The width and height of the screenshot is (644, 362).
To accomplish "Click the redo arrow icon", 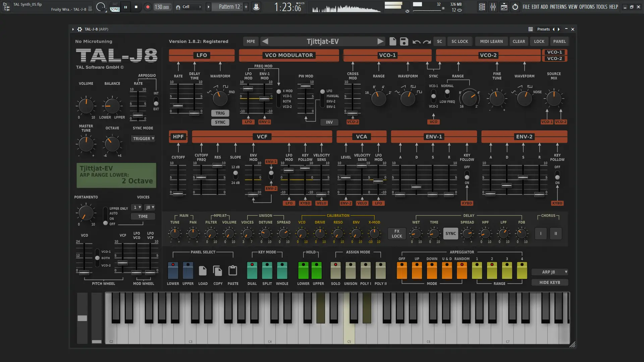I will [x=427, y=42].
